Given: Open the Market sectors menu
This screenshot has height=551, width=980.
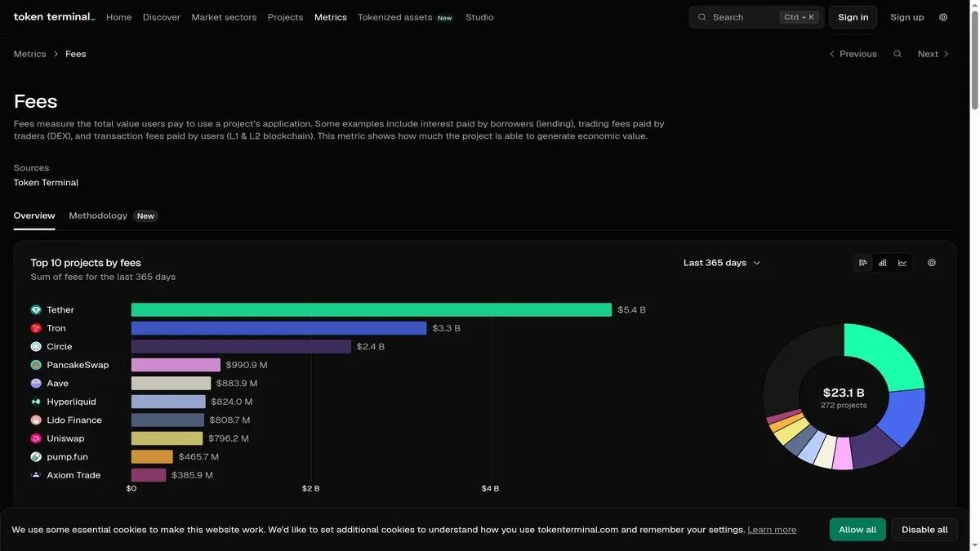Looking at the screenshot, I should pos(224,17).
